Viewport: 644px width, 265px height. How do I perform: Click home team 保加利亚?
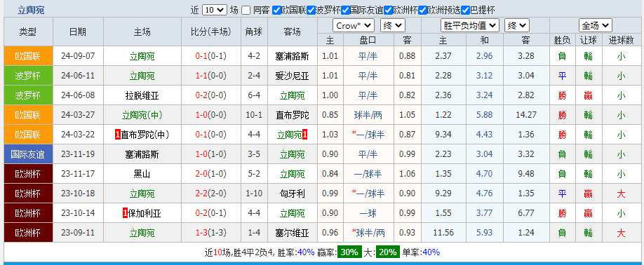(x=145, y=213)
